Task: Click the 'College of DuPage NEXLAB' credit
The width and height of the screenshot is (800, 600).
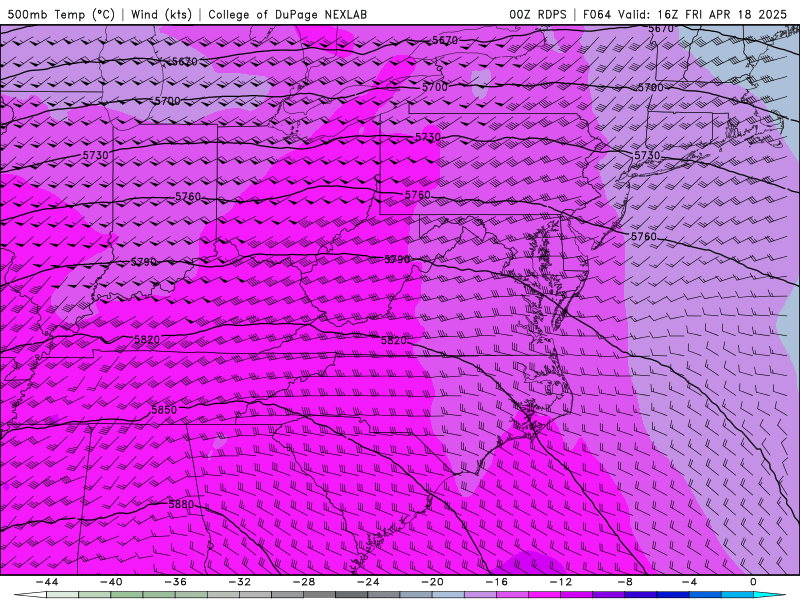Action: (287, 14)
